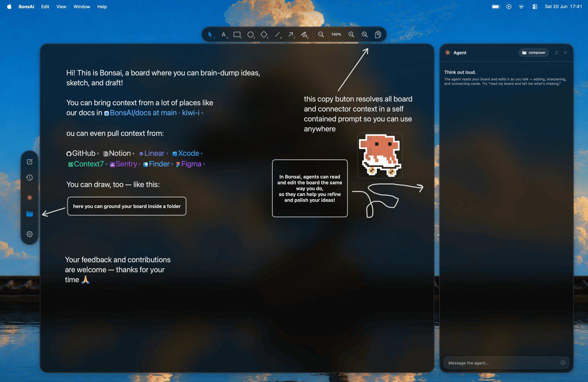Click the zoom out magnifier

(x=321, y=35)
